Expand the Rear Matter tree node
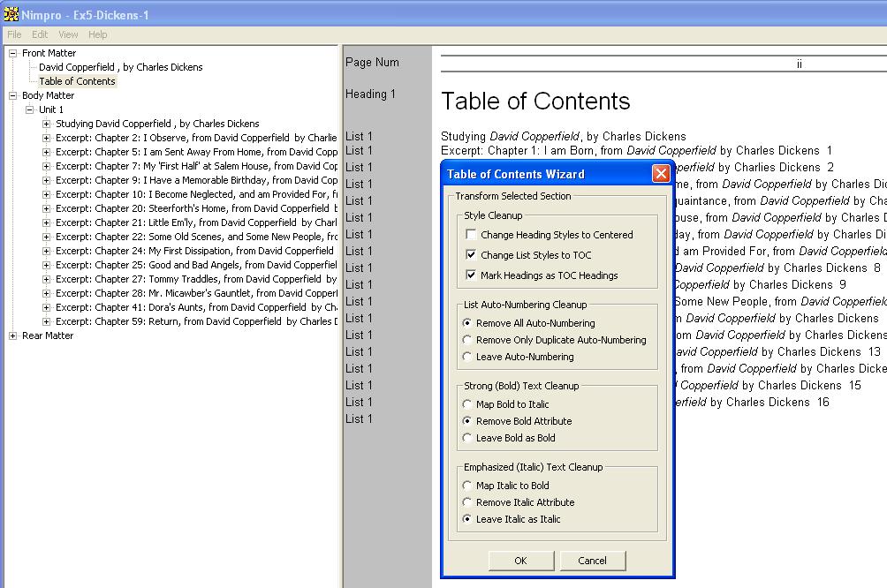The image size is (887, 588). click(x=12, y=335)
